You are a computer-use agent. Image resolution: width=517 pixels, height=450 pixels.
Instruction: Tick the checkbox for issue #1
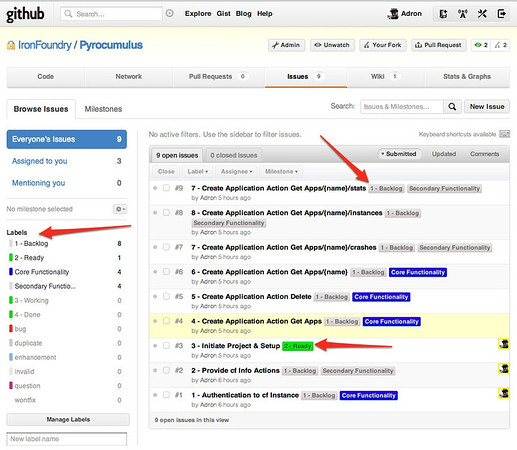[x=166, y=395]
